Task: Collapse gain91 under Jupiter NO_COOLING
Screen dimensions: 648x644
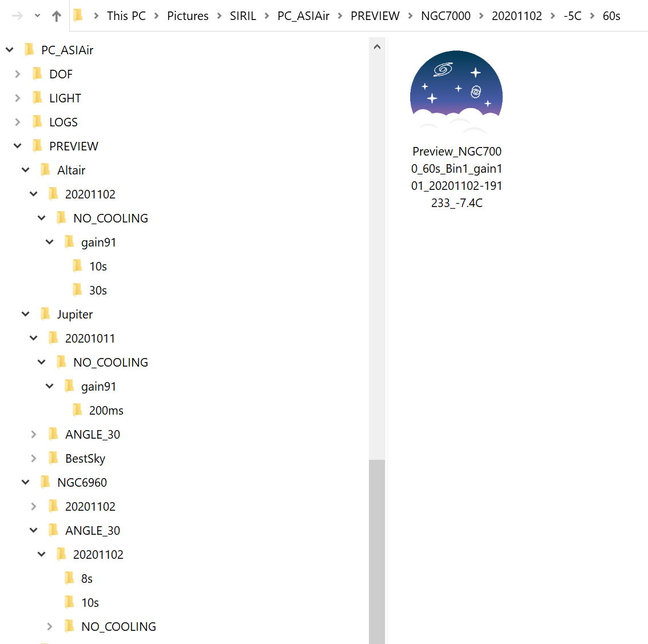Action: 50,386
